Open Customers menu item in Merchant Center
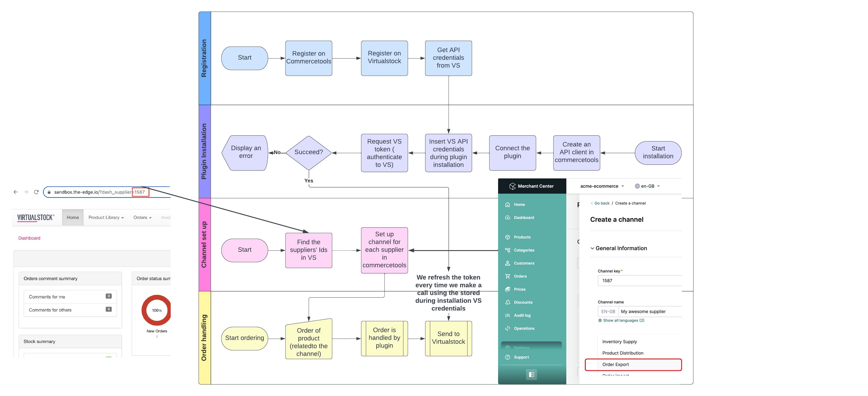Viewport: 868px width, 396px height. coord(524,263)
